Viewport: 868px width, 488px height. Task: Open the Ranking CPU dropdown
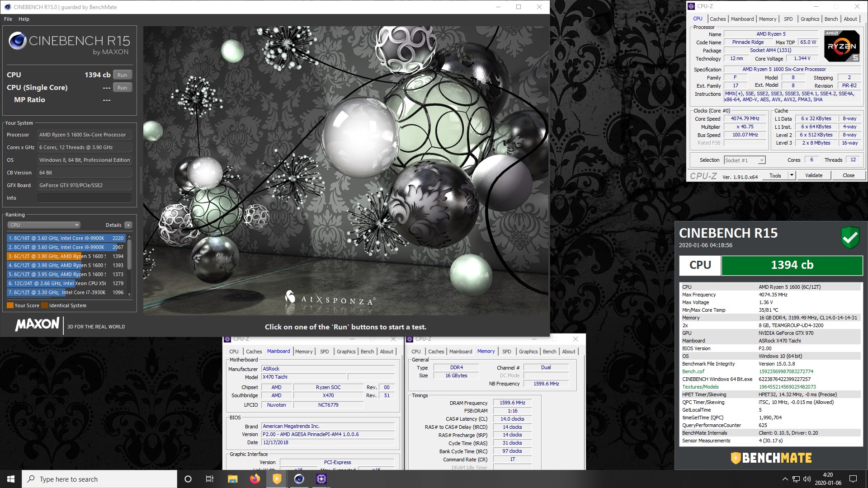[44, 225]
